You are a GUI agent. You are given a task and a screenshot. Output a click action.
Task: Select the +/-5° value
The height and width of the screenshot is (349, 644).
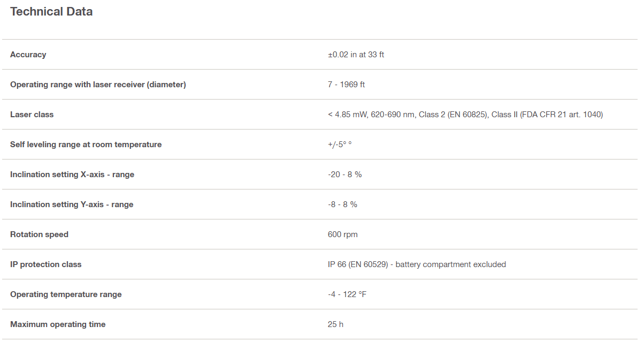[340, 145]
